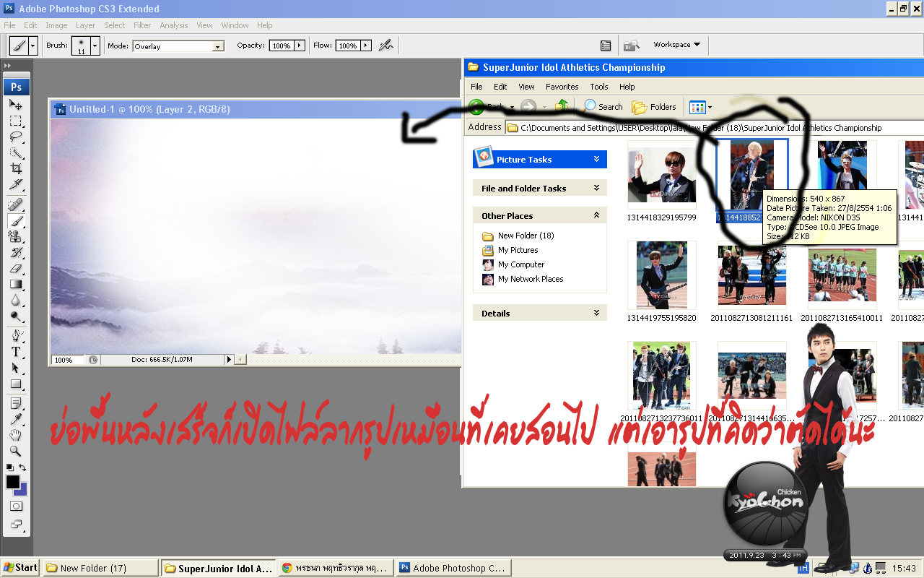This screenshot has width=924, height=578.
Task: Click the zoom percentage field in document window
Action: click(x=68, y=360)
